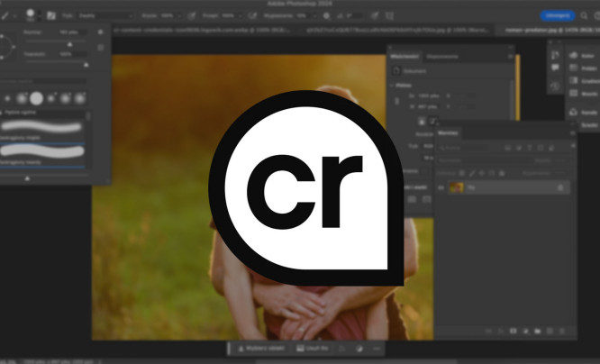The image size is (600, 364).
Task: Open the brush popup gear settings icon
Action: coord(100,32)
